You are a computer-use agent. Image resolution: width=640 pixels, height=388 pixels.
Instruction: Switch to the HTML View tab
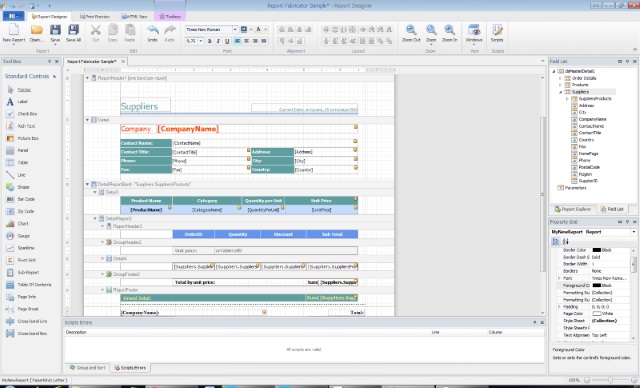tap(134, 16)
